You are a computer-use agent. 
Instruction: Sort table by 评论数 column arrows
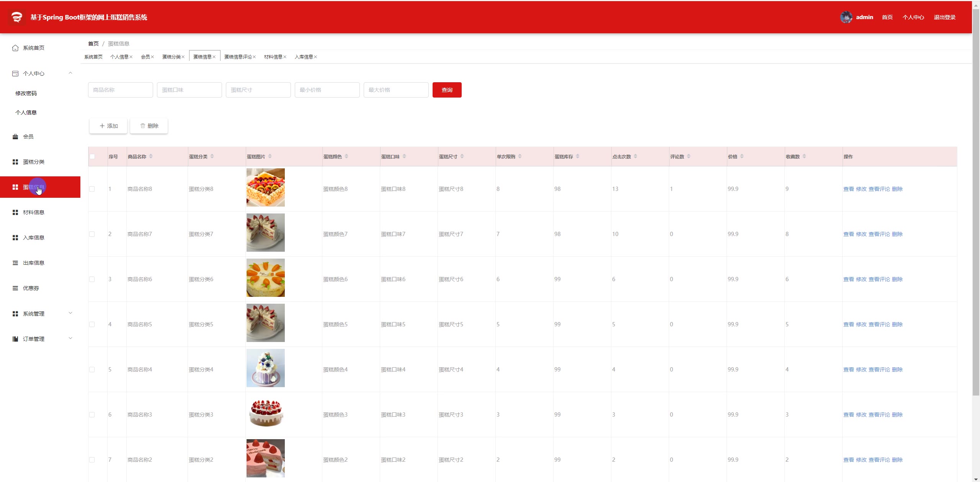pyautogui.click(x=689, y=156)
